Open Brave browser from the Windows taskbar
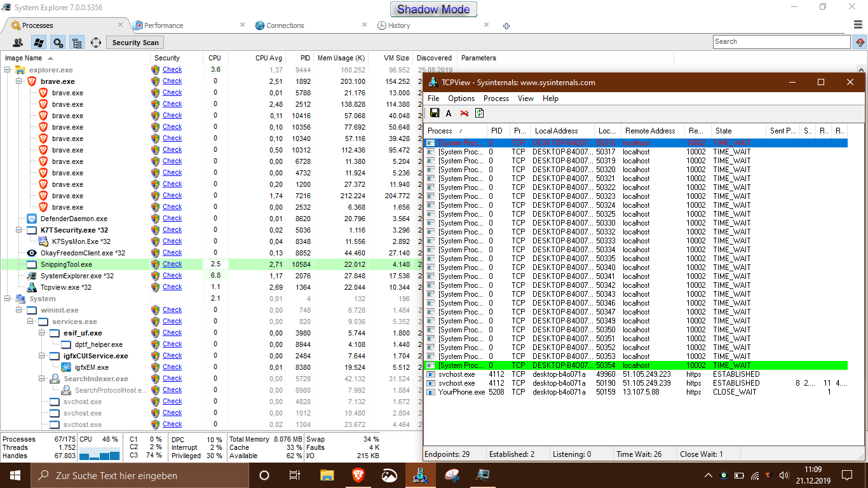The width and height of the screenshot is (868, 488). 358,475
